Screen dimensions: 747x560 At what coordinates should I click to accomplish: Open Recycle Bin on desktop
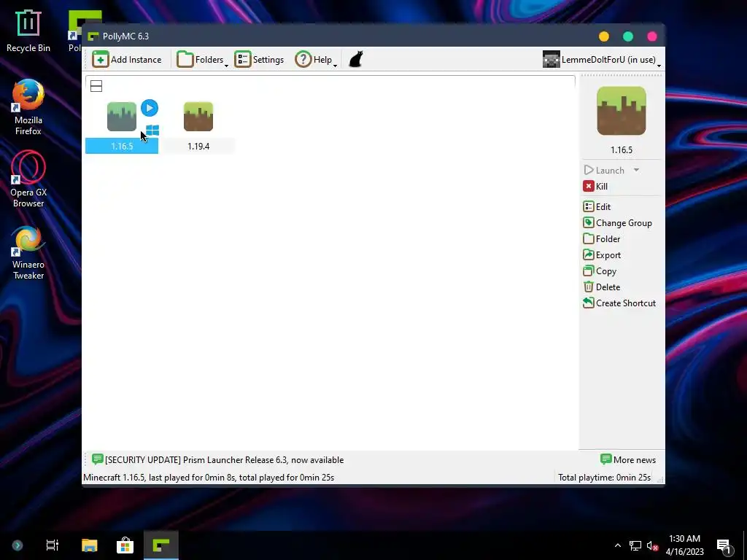point(28,31)
